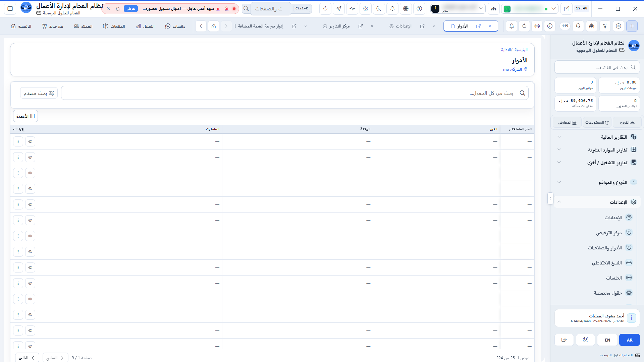Click the search all fields input
This screenshot has height=362, width=644.
(295, 93)
